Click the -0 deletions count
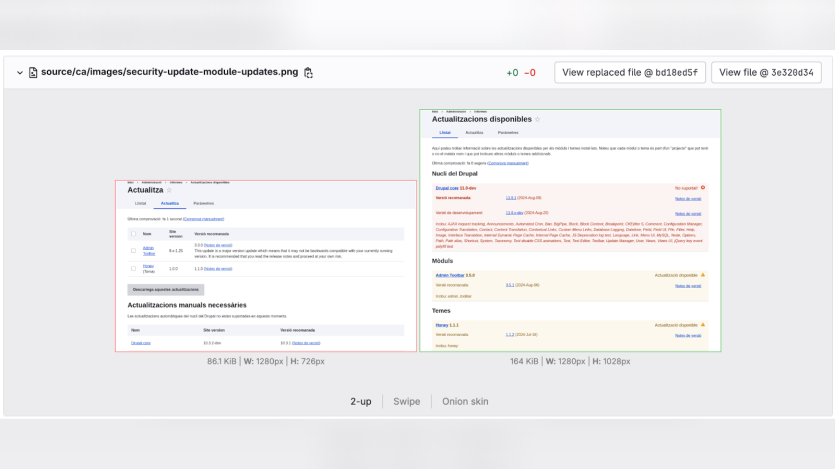The image size is (835, 469). (x=530, y=72)
